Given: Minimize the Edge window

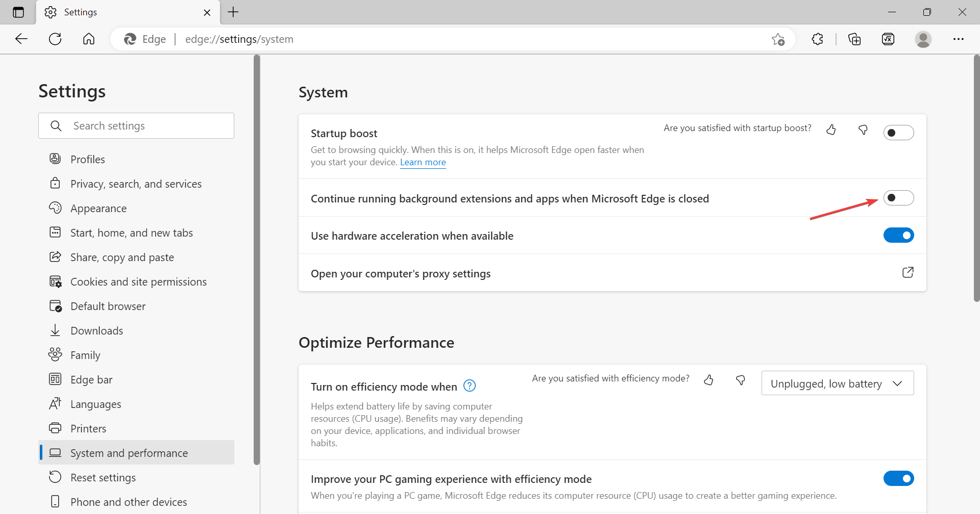Looking at the screenshot, I should [892, 12].
